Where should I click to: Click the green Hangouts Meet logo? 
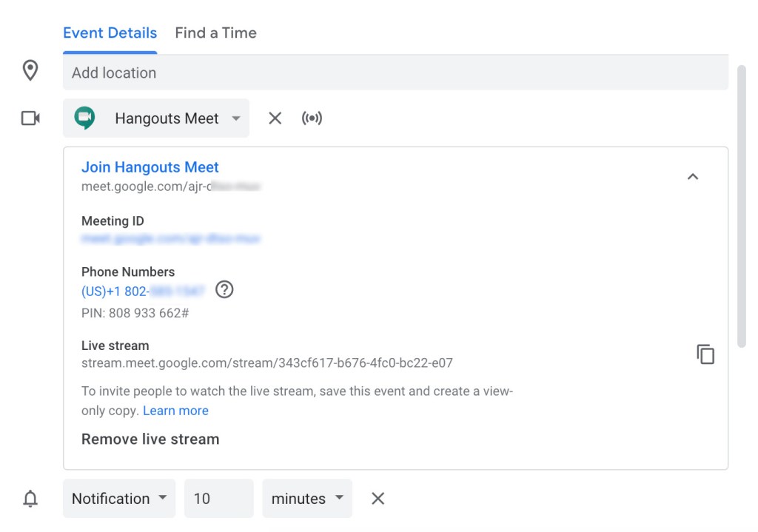point(86,118)
